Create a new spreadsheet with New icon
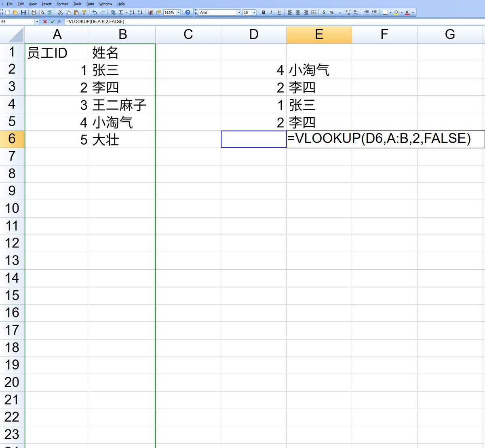The image size is (485, 448). [8, 13]
